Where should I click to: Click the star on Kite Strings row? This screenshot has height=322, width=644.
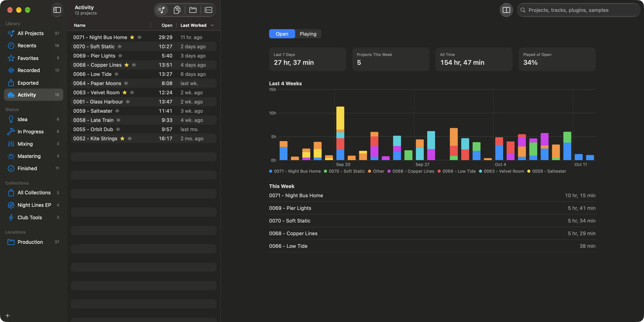(x=122, y=139)
